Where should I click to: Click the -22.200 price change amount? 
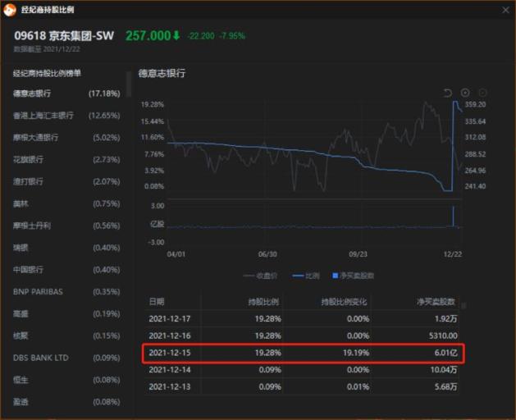201,36
